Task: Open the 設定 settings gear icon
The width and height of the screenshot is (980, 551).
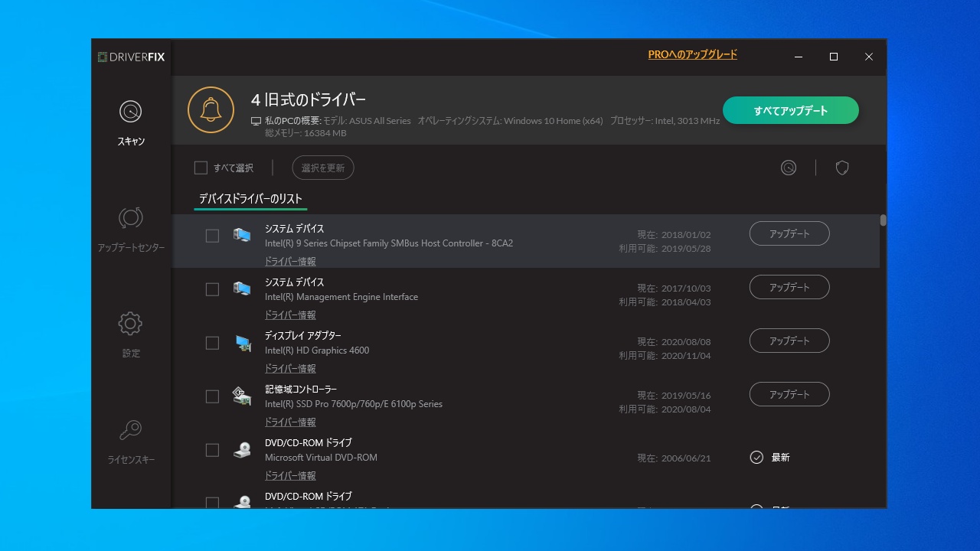Action: coord(131,324)
